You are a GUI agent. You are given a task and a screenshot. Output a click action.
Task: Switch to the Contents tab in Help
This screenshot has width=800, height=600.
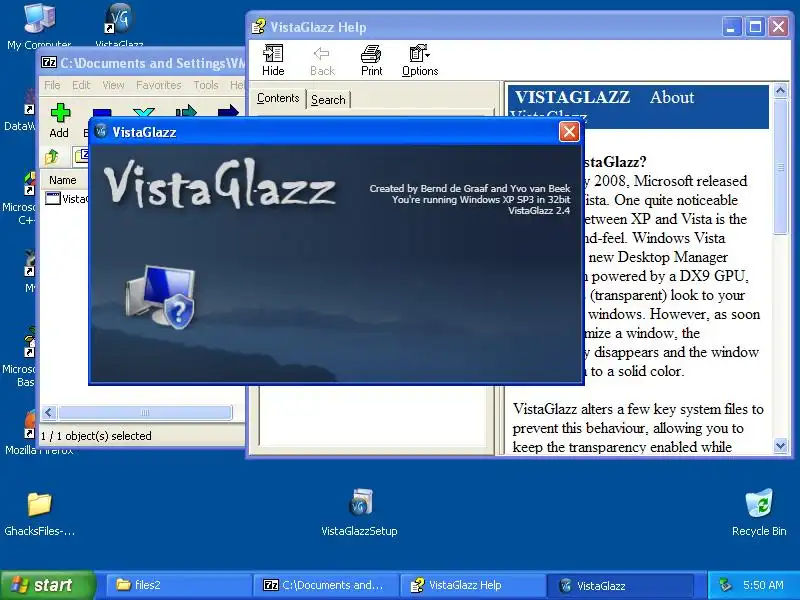point(278,98)
